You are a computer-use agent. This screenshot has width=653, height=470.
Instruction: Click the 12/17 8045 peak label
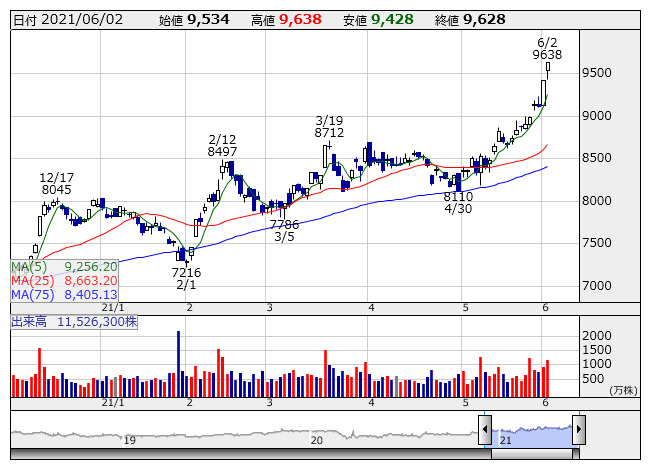[x=56, y=181]
